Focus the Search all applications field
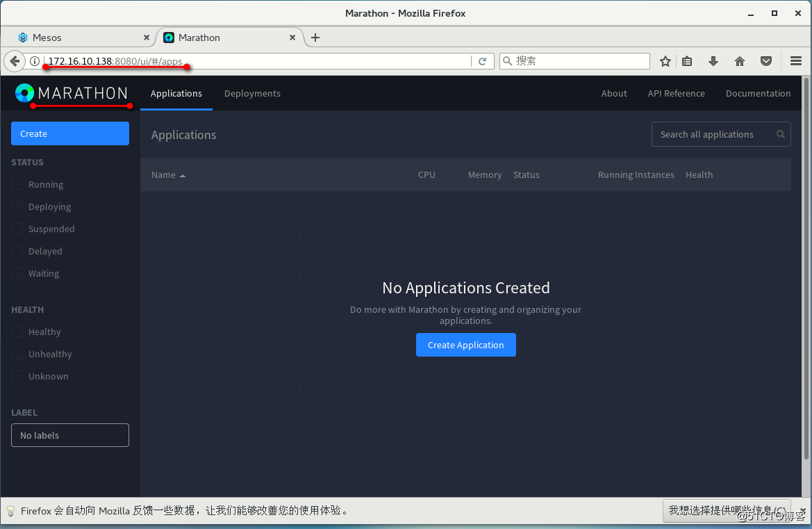This screenshot has width=812, height=529. [721, 134]
